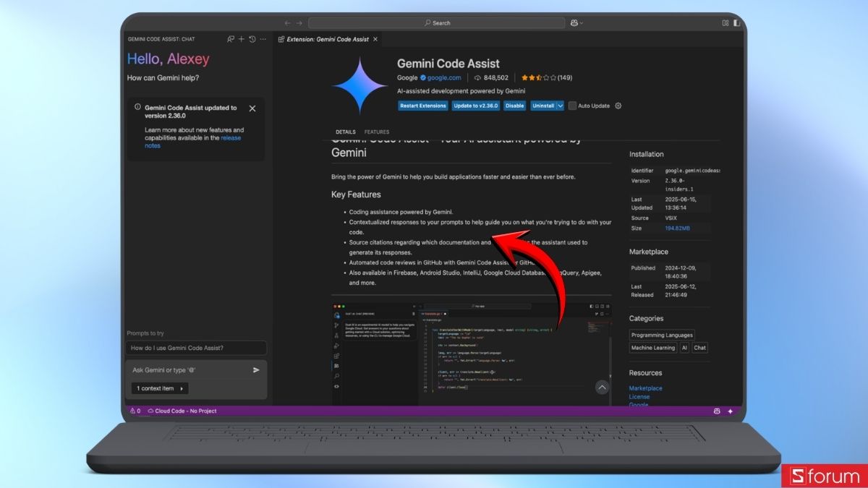Click the warnings indicator in status bar
This screenshot has height=488, width=868.
click(135, 411)
